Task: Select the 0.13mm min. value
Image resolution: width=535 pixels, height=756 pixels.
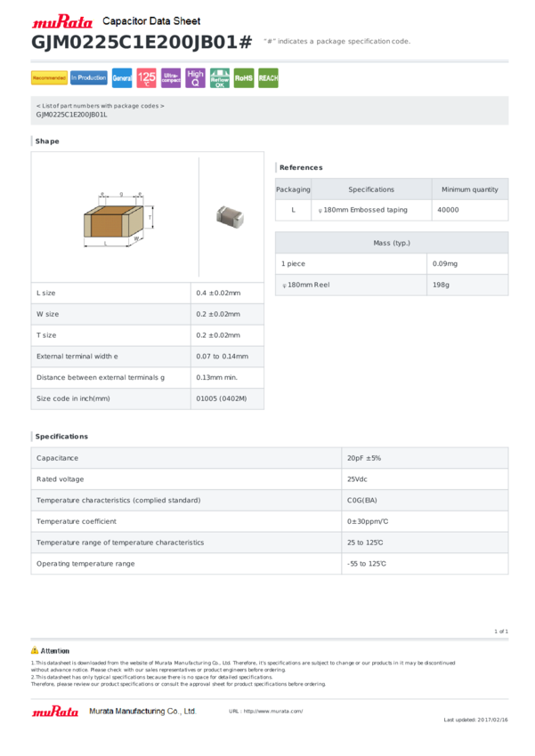Action: click(216, 377)
